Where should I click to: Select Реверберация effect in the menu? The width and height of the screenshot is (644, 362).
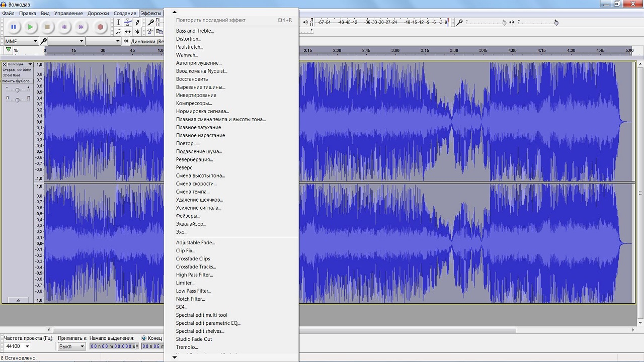[x=194, y=159]
